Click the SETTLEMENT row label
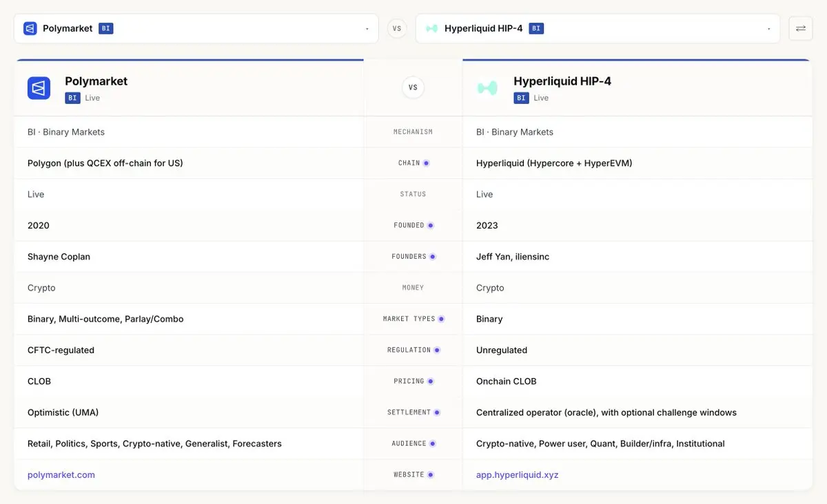The height and width of the screenshot is (504, 827). (409, 412)
